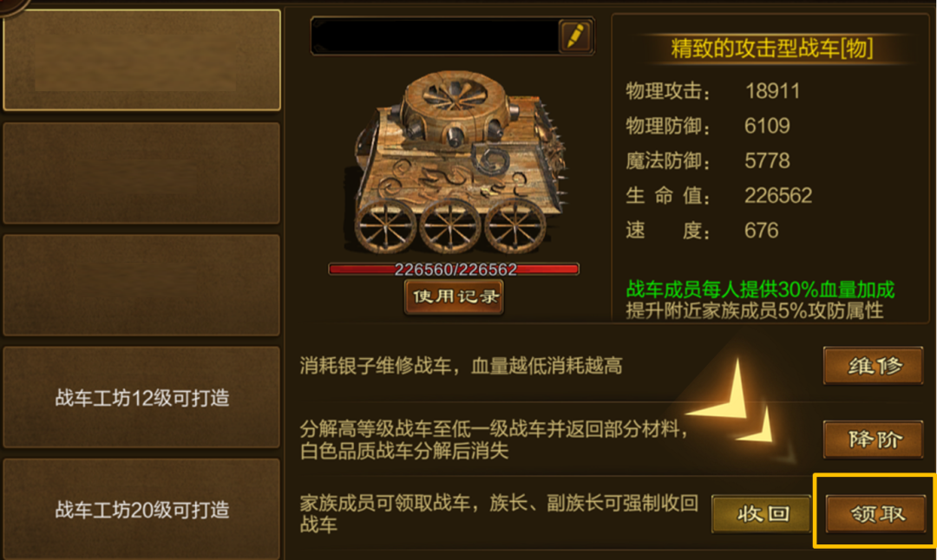Click the pencil edit name icon
The image size is (937, 560).
point(575,36)
